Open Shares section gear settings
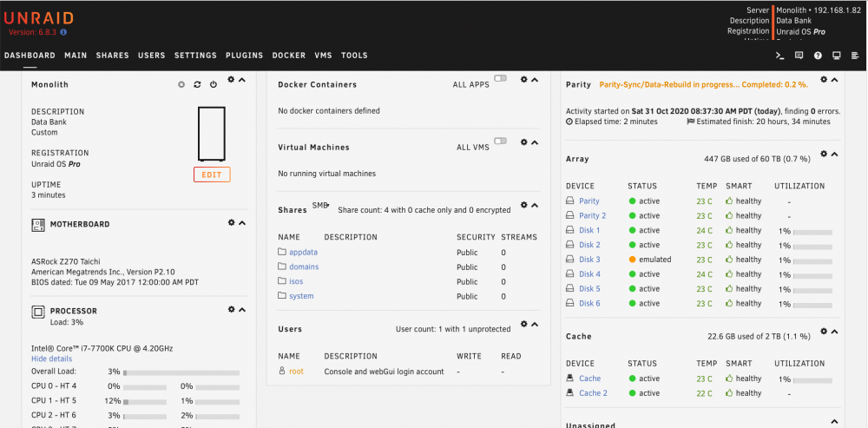The height and width of the screenshot is (428, 868). (x=523, y=205)
